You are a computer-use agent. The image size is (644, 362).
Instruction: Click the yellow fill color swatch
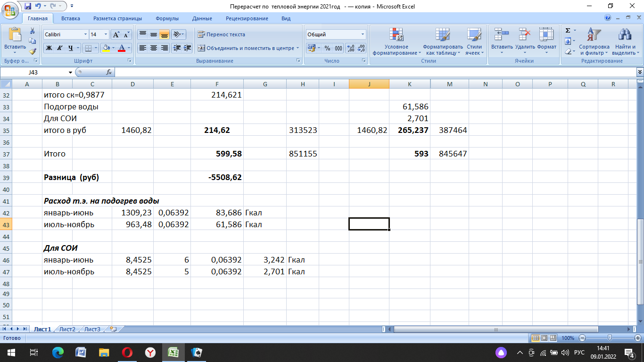tap(106, 48)
